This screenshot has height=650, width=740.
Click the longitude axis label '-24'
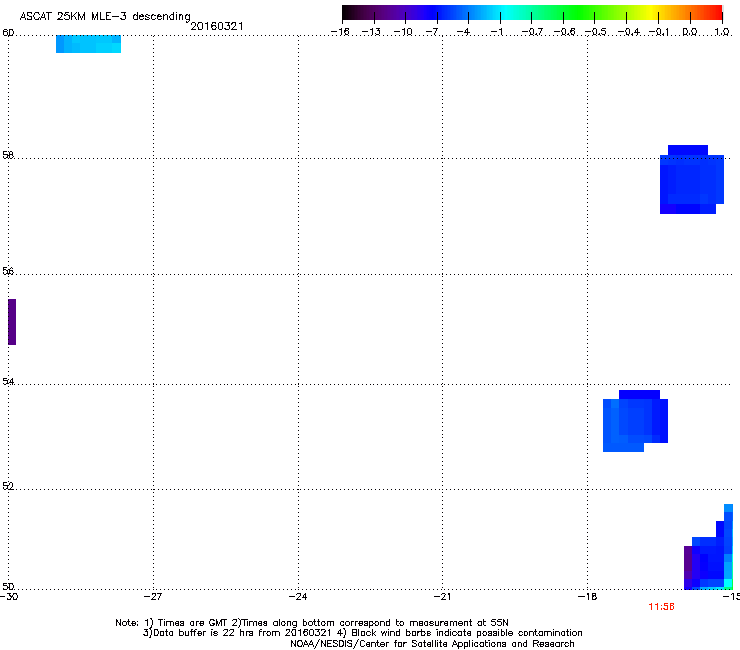coord(297,597)
